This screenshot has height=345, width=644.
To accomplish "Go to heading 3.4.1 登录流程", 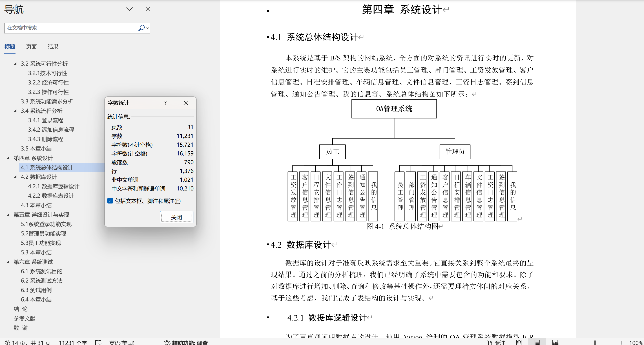I will [x=46, y=120].
